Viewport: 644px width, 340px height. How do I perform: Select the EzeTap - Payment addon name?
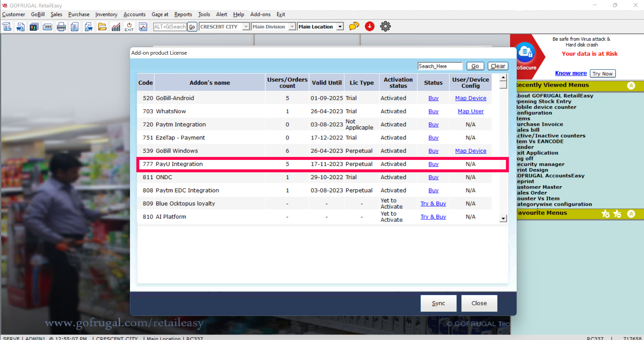(x=180, y=138)
